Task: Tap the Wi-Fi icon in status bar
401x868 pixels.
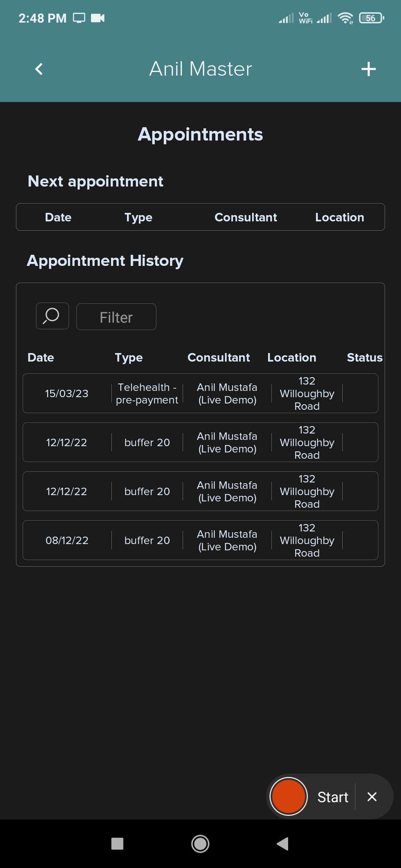Action: [345, 18]
